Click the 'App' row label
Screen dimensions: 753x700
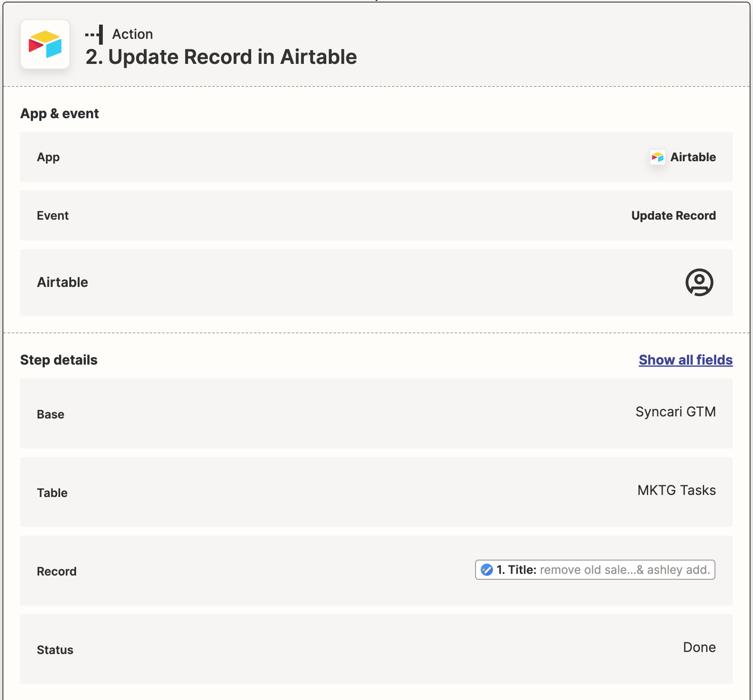48,157
